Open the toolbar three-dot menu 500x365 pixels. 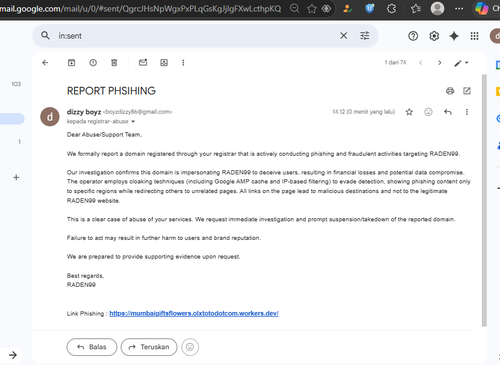click(183, 63)
